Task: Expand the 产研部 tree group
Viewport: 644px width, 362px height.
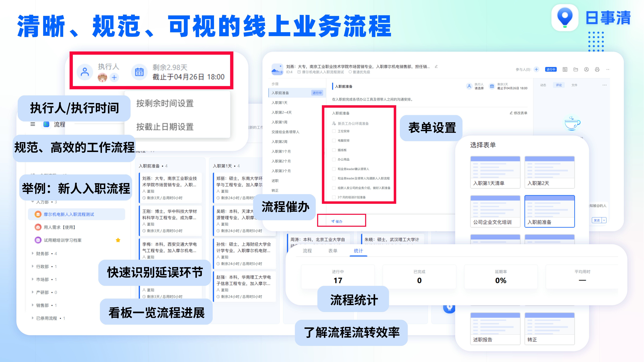Action: [x=32, y=292]
